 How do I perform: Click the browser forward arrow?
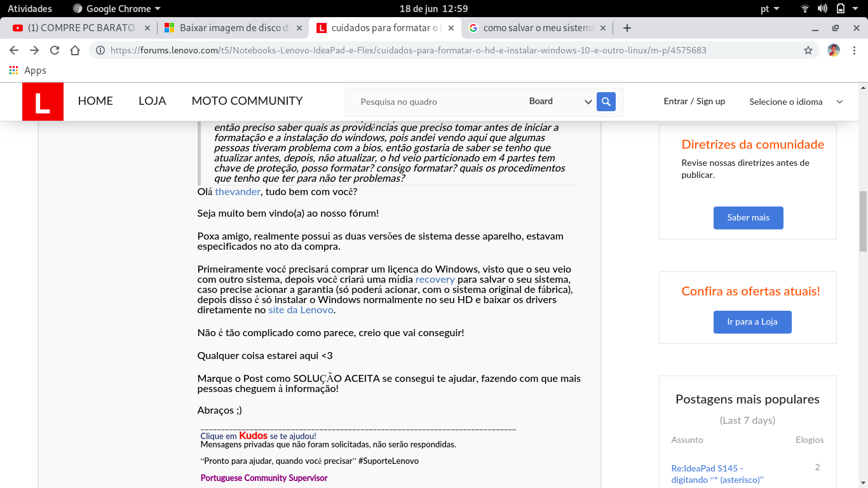point(34,50)
